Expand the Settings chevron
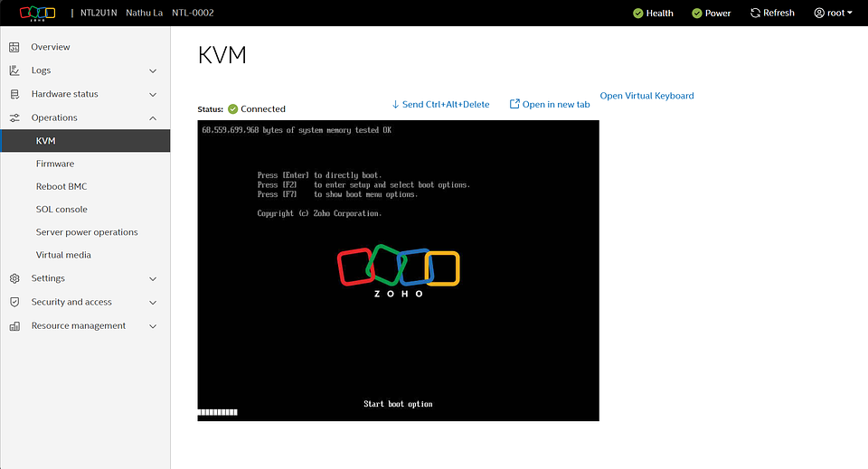The image size is (868, 469). pos(153,278)
